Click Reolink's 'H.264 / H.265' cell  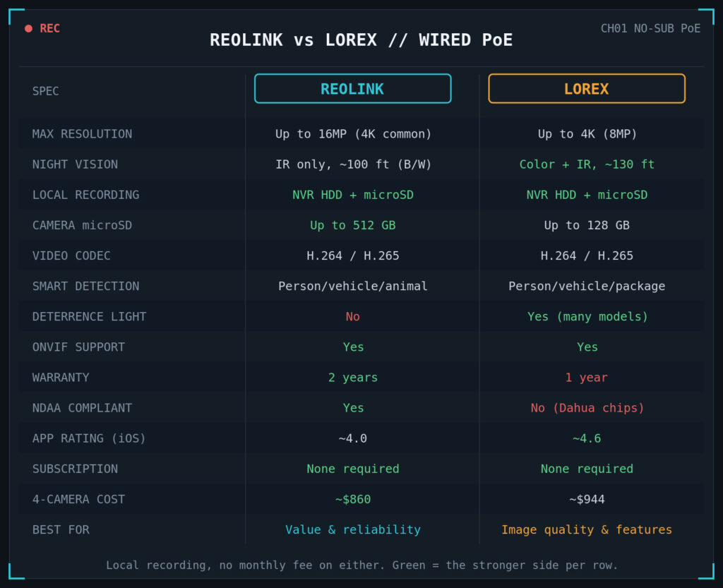pyautogui.click(x=353, y=256)
